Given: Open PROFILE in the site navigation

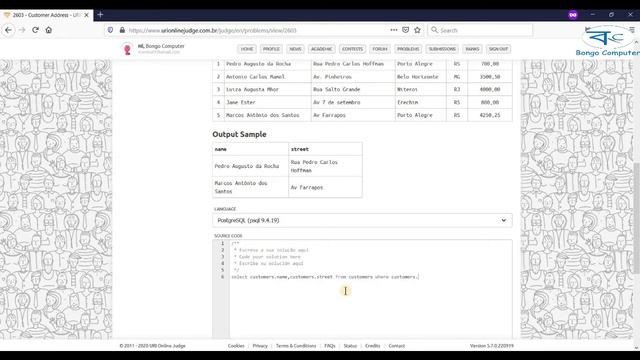Looking at the screenshot, I should tap(271, 49).
